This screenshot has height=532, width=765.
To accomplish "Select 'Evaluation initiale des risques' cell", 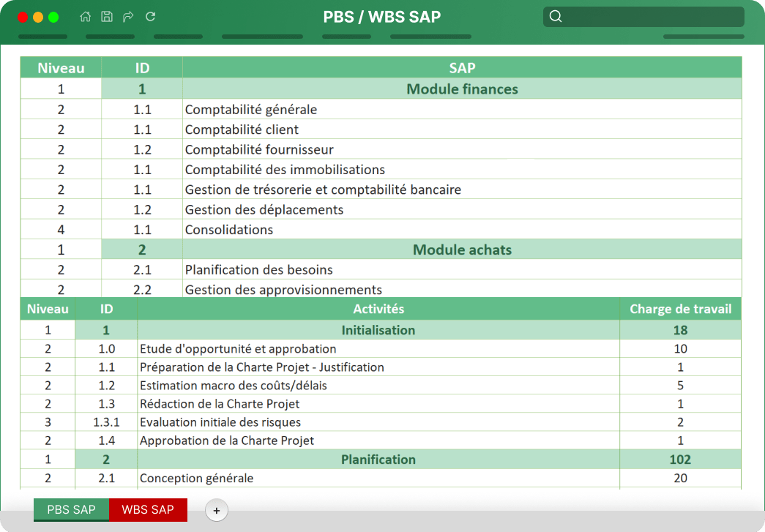I will coord(378,422).
